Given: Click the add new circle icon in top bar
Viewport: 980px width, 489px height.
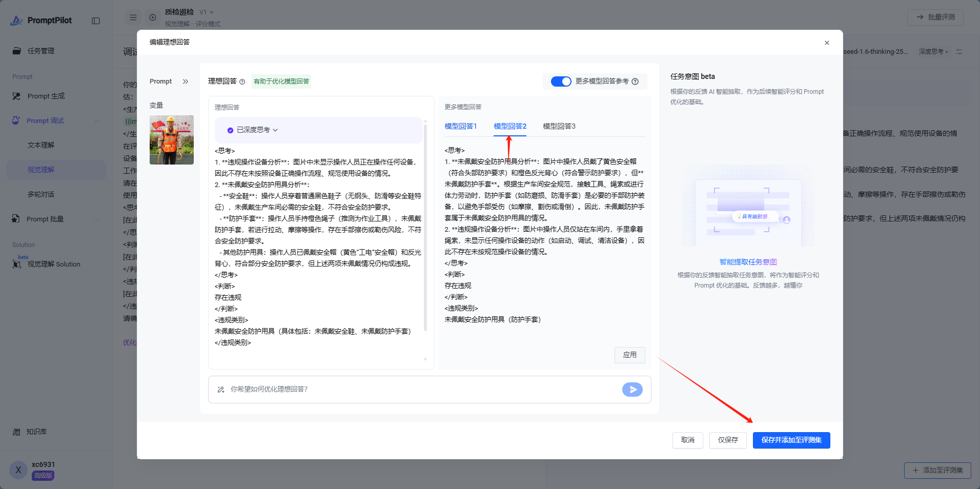Looking at the screenshot, I should [x=153, y=17].
